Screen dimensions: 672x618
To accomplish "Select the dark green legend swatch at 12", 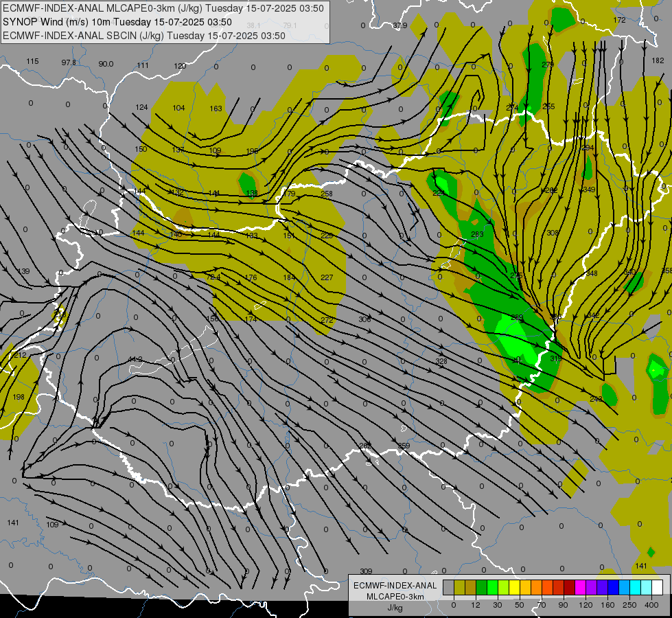I will click(481, 587).
